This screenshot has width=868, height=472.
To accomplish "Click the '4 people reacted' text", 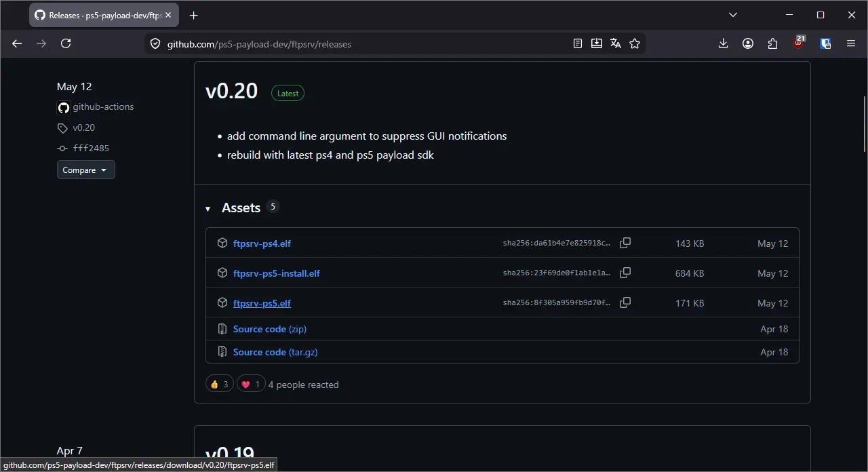I will [303, 385].
